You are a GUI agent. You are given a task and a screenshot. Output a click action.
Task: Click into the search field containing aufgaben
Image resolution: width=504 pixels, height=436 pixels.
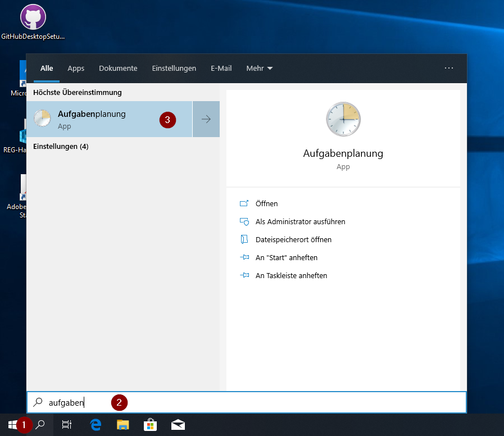click(x=247, y=402)
